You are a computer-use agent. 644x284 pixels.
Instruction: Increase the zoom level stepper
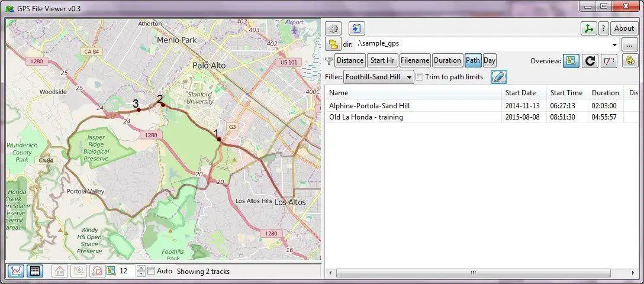click(141, 269)
